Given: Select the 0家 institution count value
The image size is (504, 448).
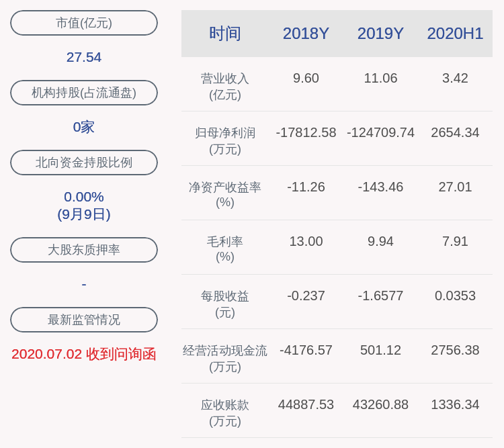Looking at the screenshot, I should tap(84, 127).
